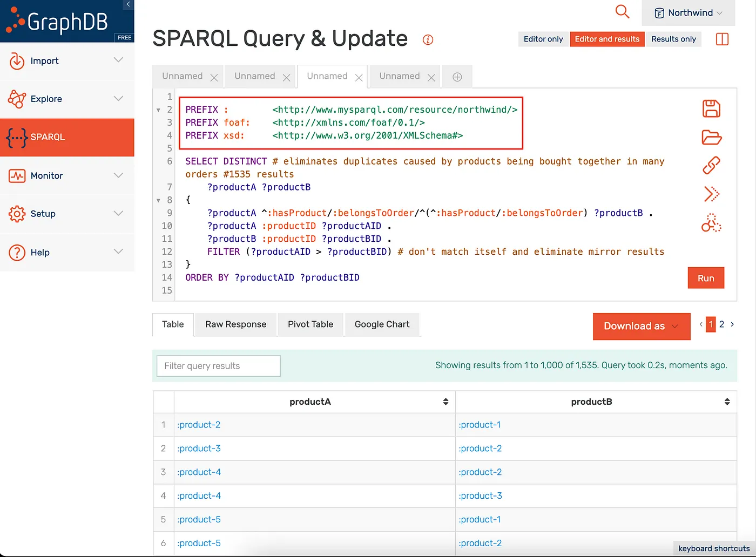
Task: Expand the Setup chevron
Action: pyautogui.click(x=119, y=213)
